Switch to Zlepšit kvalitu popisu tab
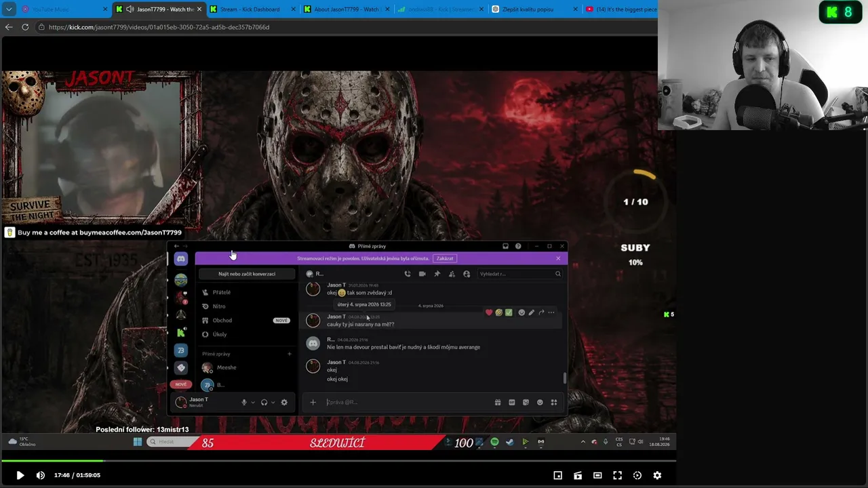Screen dimensions: 868x488 point(534,9)
